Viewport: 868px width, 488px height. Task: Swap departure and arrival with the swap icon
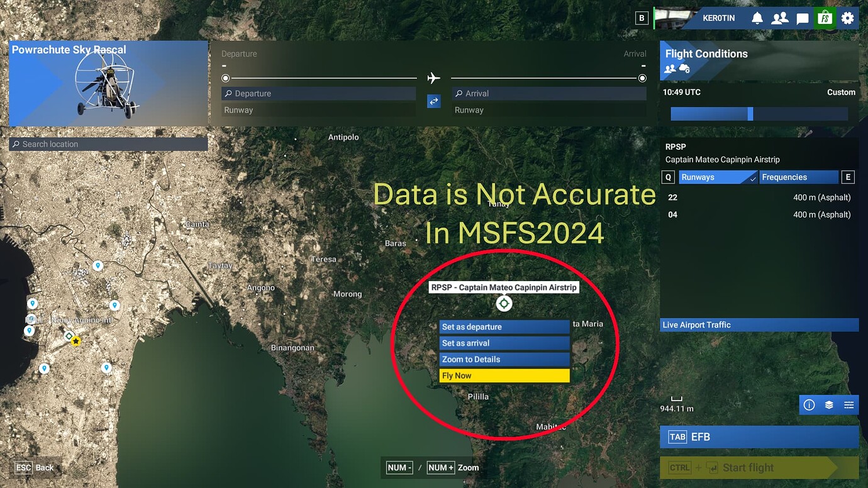[433, 101]
